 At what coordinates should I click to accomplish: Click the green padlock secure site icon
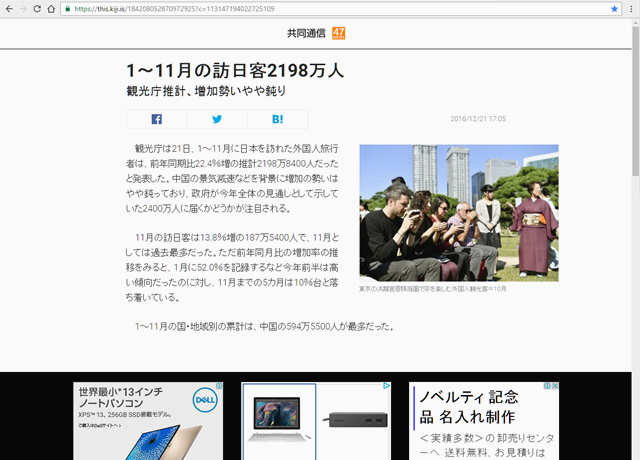point(67,9)
